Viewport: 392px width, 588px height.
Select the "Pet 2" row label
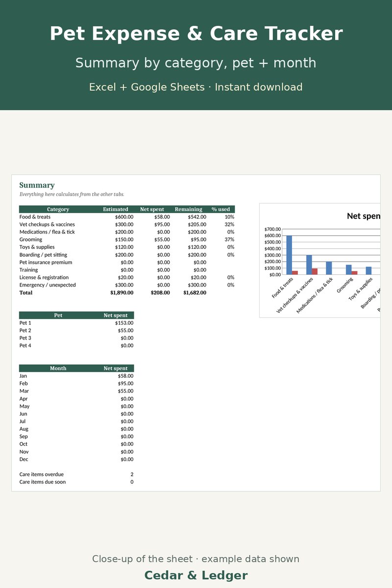pos(25,330)
